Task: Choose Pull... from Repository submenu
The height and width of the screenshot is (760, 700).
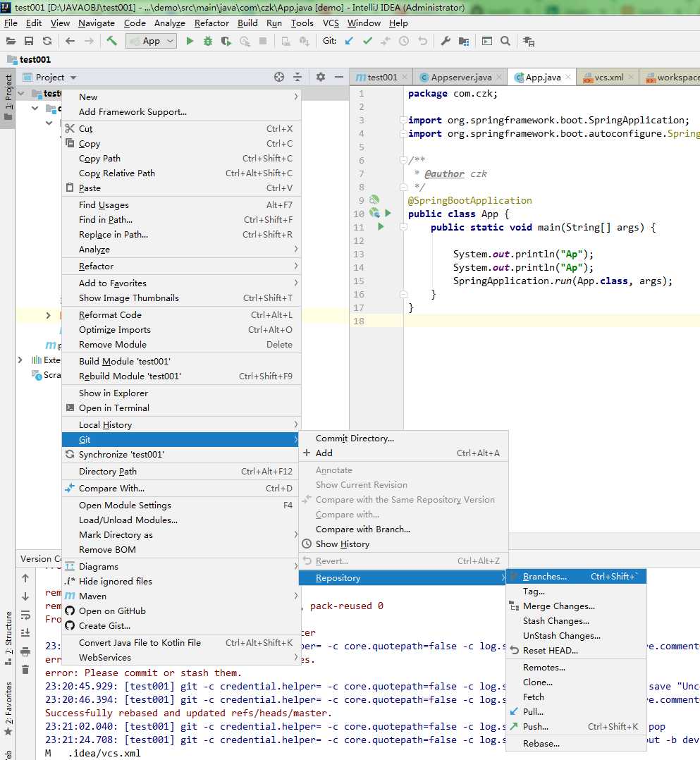Action: (x=576, y=711)
